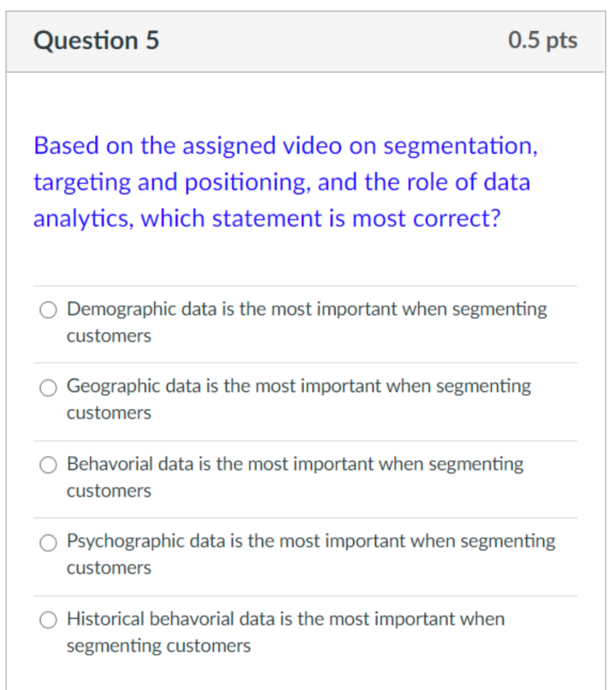Click the 'Demographic data is the most important' answer text
This screenshot has height=690, width=616.
(307, 309)
